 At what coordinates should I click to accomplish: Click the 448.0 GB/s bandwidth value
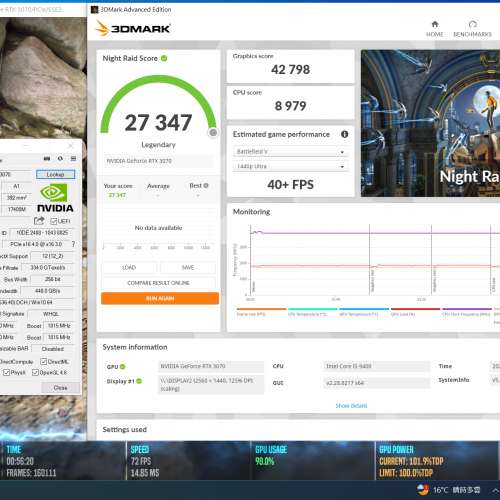click(x=47, y=291)
